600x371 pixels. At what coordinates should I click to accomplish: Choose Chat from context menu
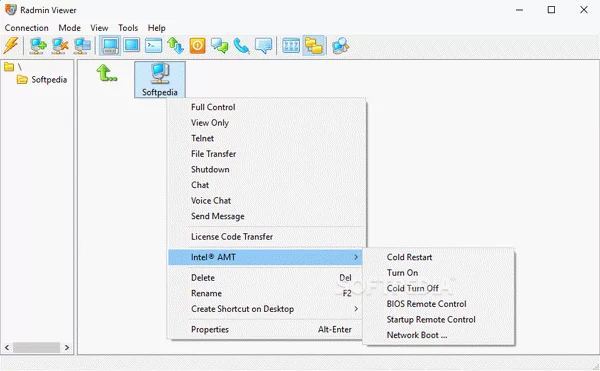point(266,185)
